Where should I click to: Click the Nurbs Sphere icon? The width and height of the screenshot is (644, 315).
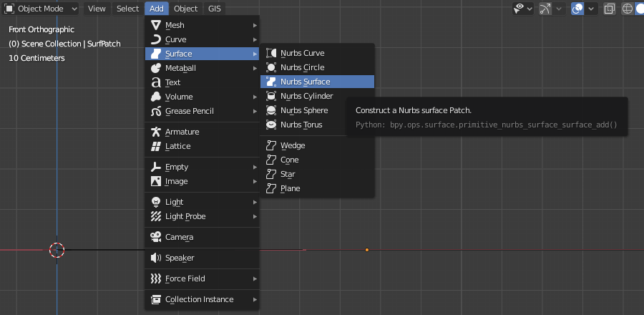271,110
